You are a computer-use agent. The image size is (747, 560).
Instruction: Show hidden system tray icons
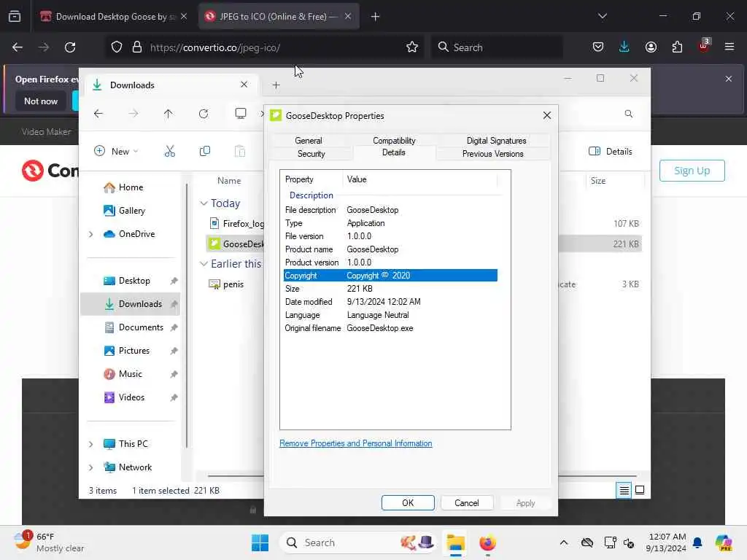(564, 542)
